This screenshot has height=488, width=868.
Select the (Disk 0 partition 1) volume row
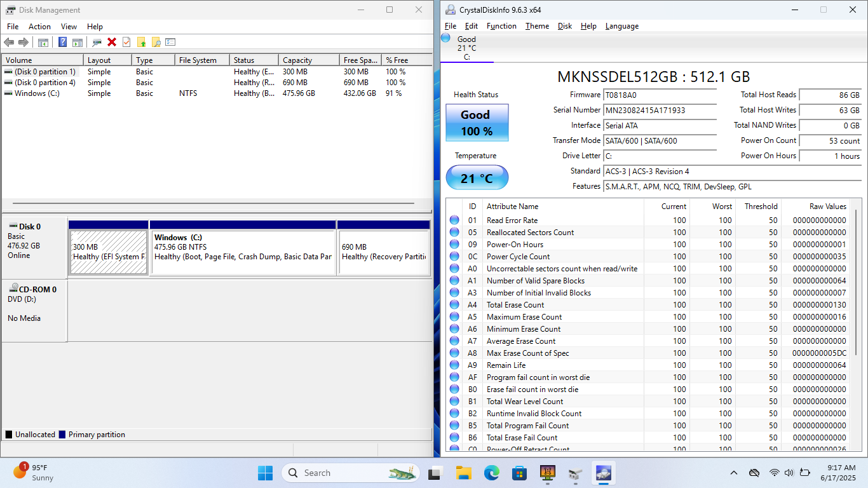(216, 72)
